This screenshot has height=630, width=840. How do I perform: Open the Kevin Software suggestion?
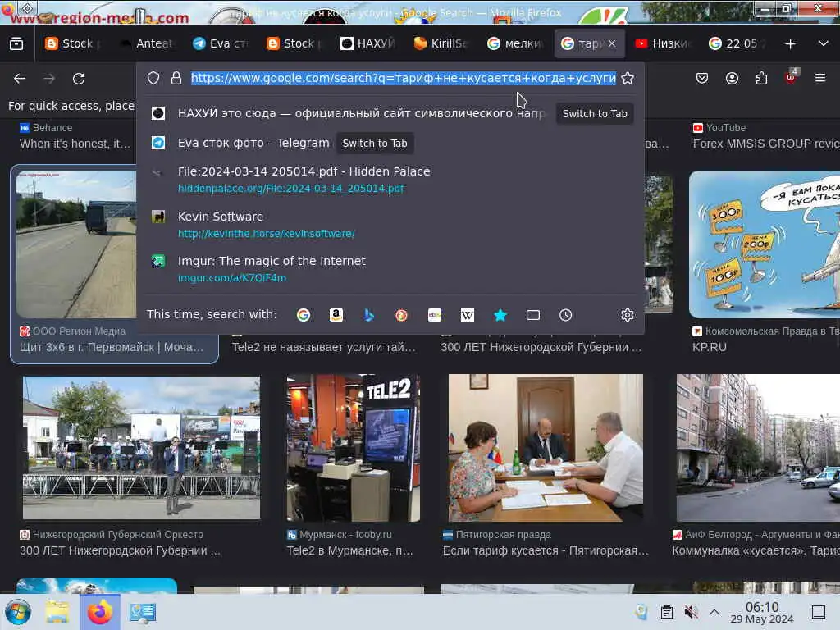pos(390,225)
